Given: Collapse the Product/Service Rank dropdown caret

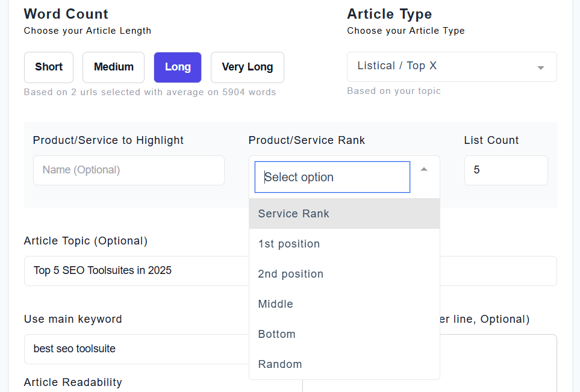Looking at the screenshot, I should coord(424,170).
